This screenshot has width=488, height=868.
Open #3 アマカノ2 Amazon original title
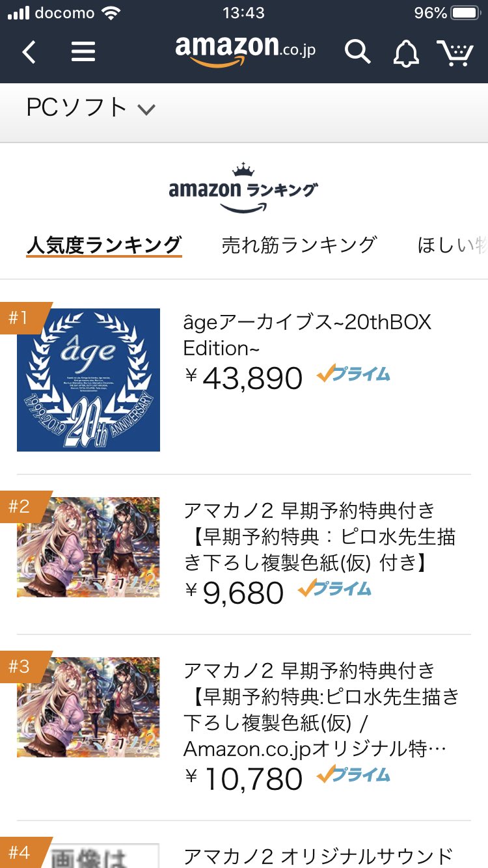point(321,709)
